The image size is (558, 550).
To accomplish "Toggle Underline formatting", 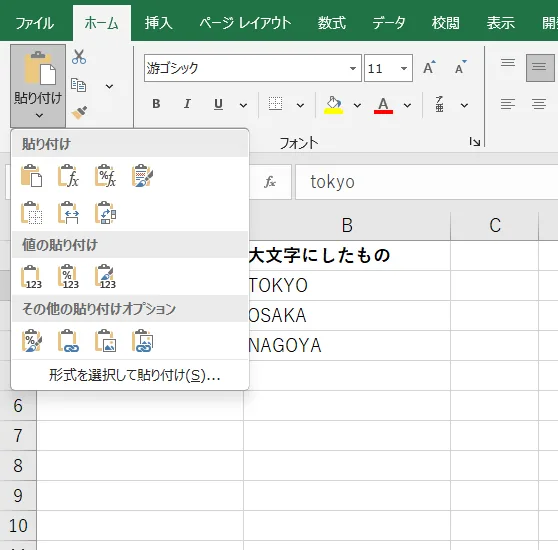I will click(218, 104).
